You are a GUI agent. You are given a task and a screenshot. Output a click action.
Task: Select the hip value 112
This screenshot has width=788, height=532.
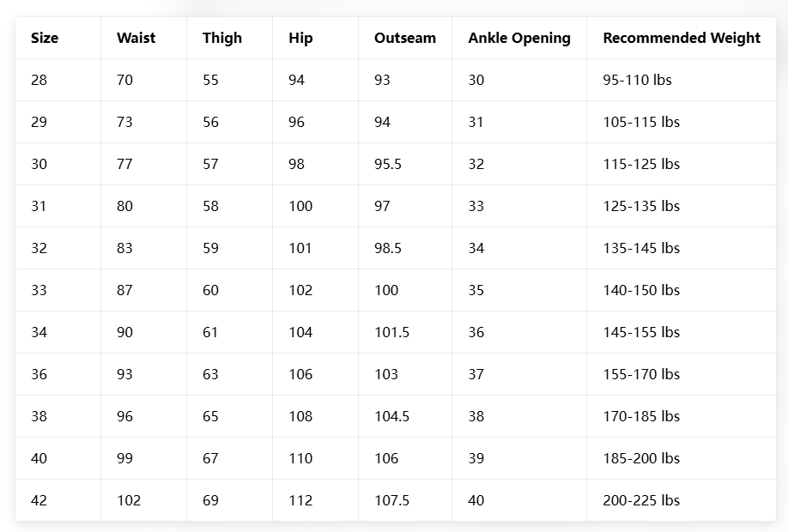(300, 500)
